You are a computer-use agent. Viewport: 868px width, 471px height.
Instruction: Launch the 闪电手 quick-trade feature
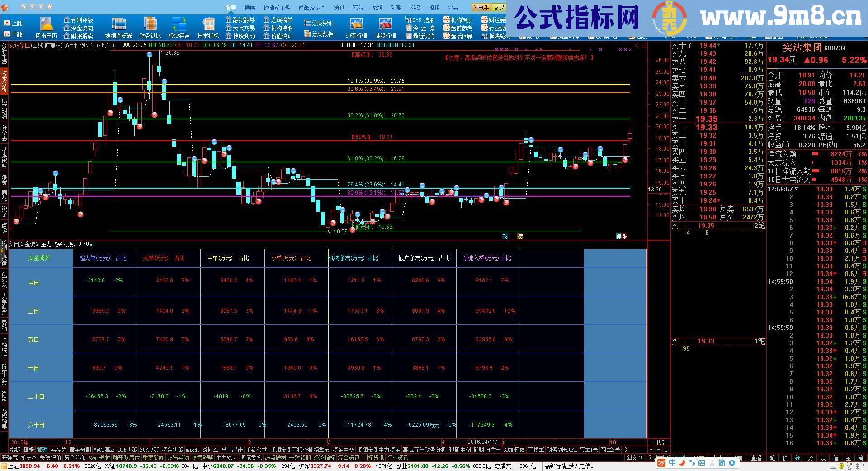(x=481, y=7)
